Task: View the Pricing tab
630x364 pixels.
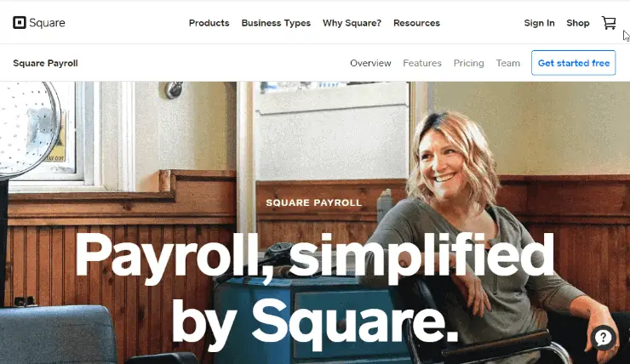Action: (x=468, y=63)
